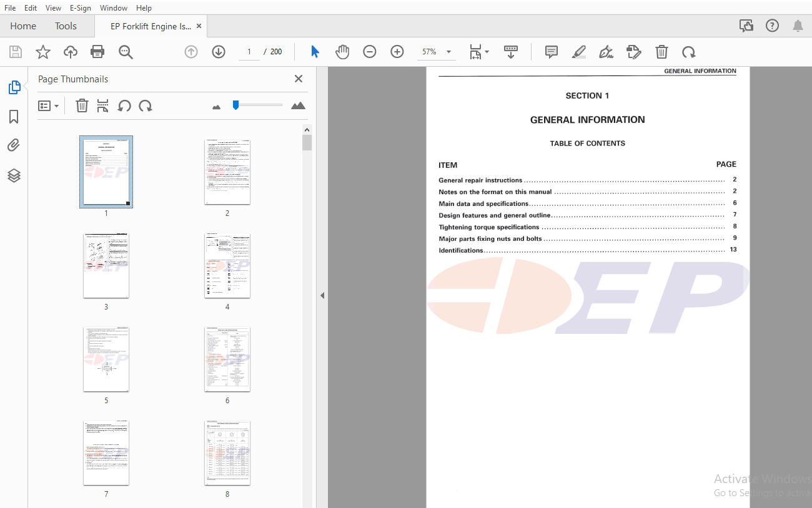Click the current page number field
This screenshot has height=508, width=812.
pyautogui.click(x=249, y=52)
